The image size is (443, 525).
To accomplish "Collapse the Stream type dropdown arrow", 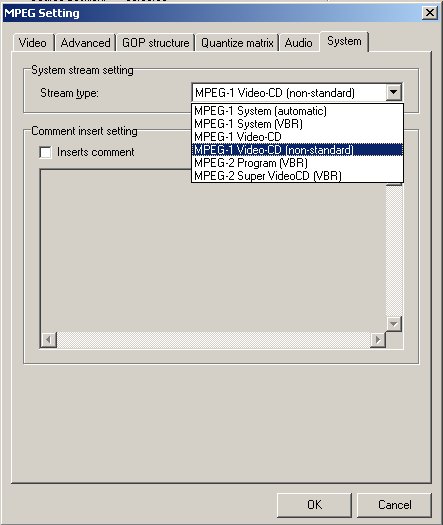I will point(394,92).
